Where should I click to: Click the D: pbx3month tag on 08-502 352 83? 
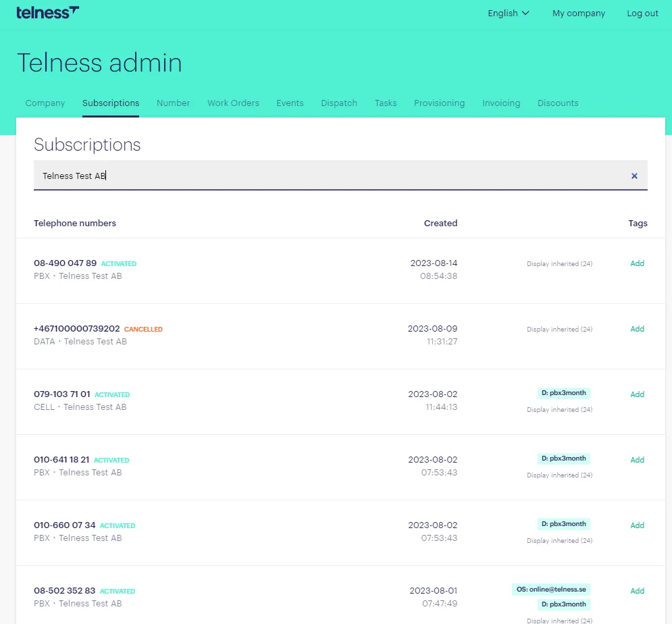pos(563,604)
